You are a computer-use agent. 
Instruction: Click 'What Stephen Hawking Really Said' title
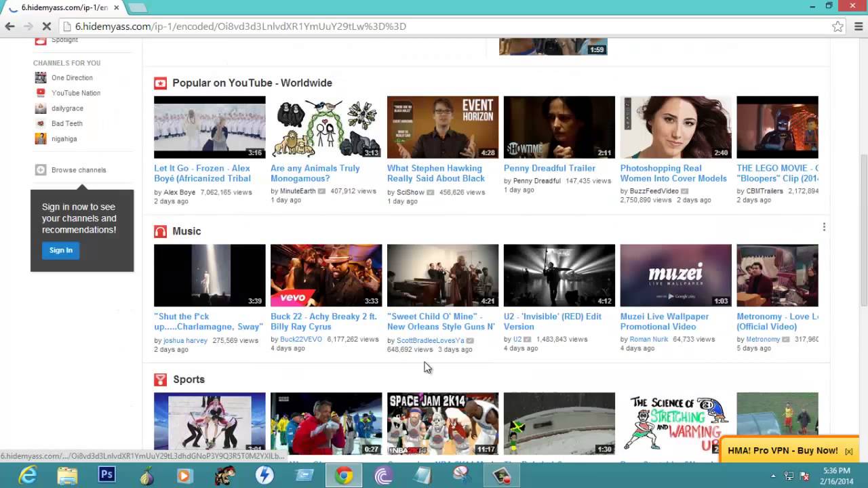436,174
